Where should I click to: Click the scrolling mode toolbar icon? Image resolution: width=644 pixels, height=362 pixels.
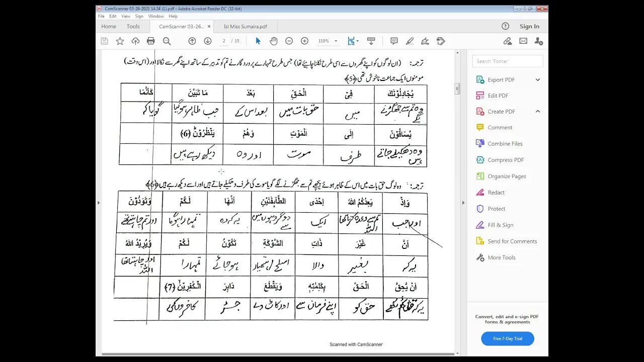(x=371, y=41)
